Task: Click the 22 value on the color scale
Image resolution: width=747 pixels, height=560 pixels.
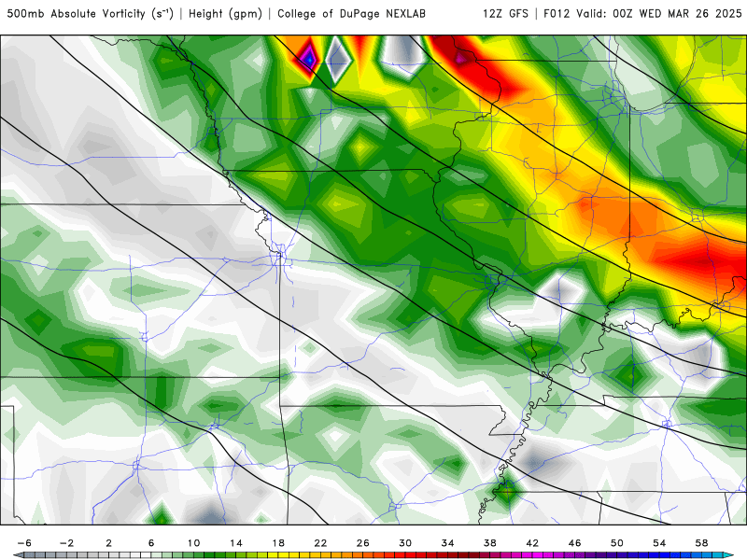Action: (320, 543)
